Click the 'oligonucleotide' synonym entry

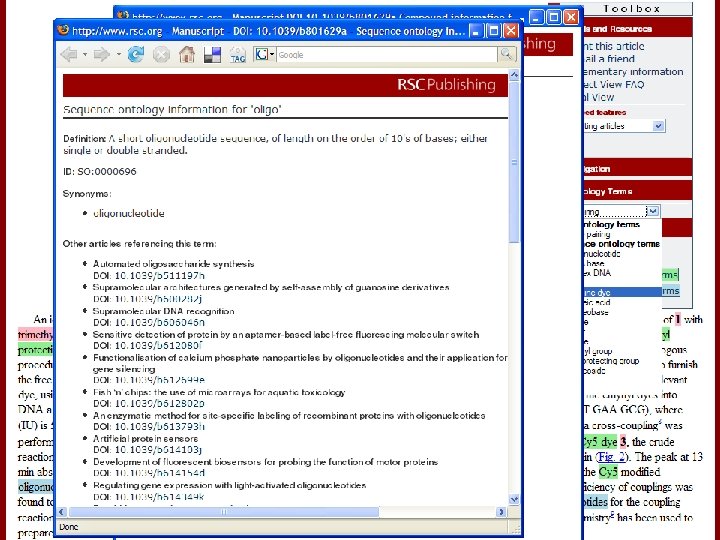pos(129,213)
